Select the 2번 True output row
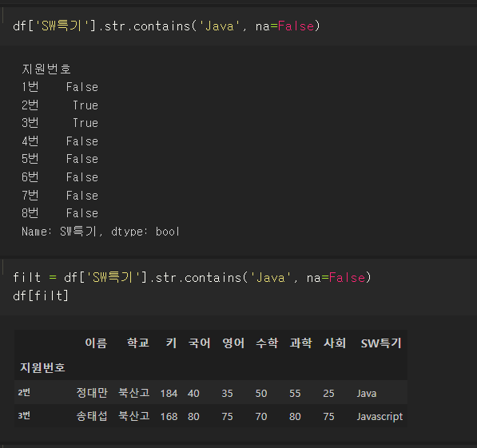Screen dimensions: 477x448 (x=60, y=105)
